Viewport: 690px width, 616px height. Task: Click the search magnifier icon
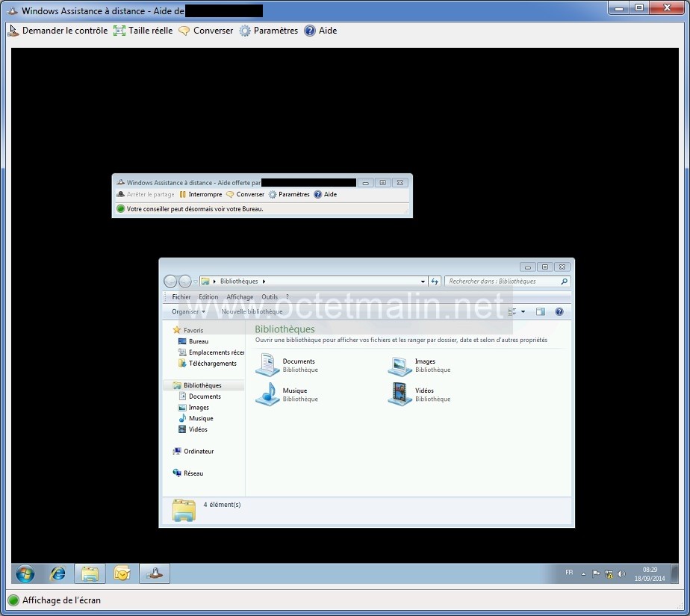tap(564, 281)
